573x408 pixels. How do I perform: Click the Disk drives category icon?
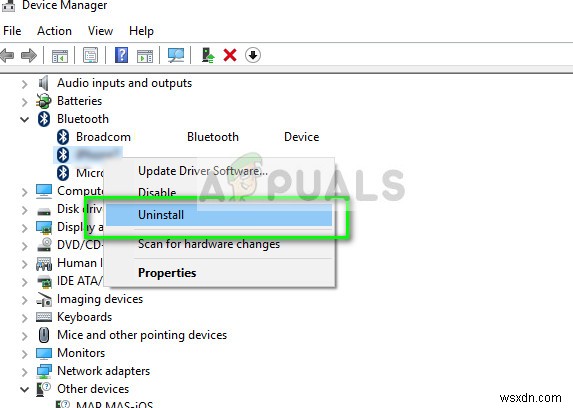44,211
